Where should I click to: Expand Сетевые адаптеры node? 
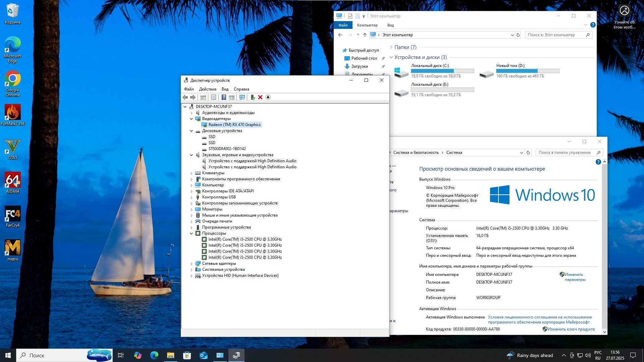[192, 263]
